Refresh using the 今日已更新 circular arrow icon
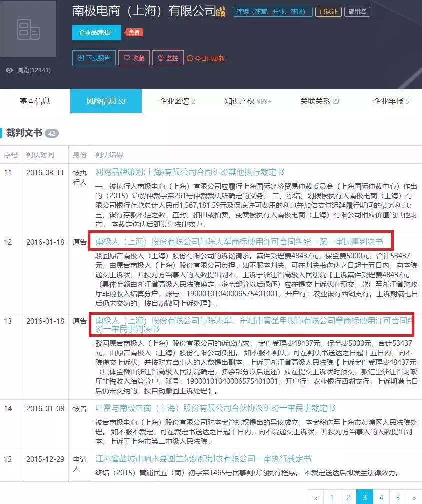The width and height of the screenshot is (422, 504). tap(190, 58)
